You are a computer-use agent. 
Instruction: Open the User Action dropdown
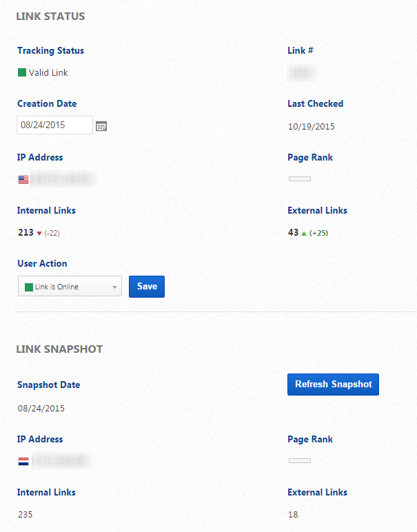(x=70, y=287)
